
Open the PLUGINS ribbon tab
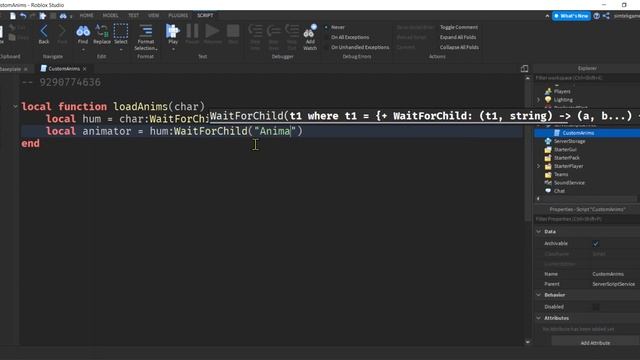coord(178,16)
